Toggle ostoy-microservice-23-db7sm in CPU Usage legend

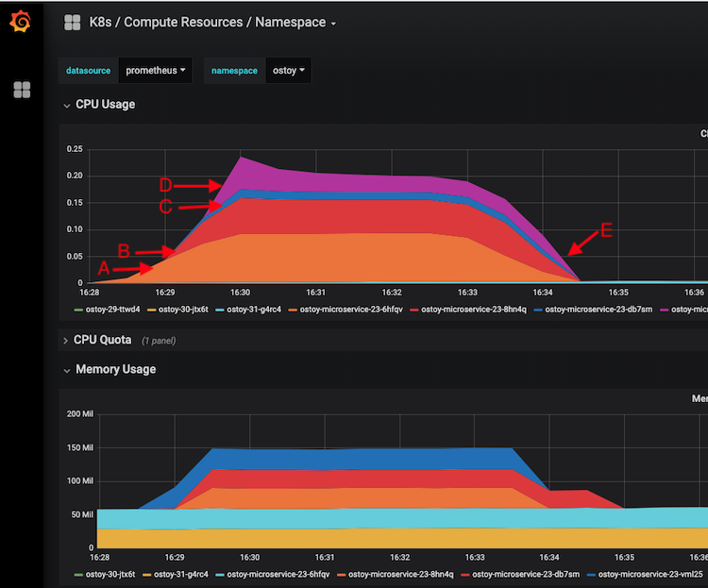pyautogui.click(x=598, y=310)
